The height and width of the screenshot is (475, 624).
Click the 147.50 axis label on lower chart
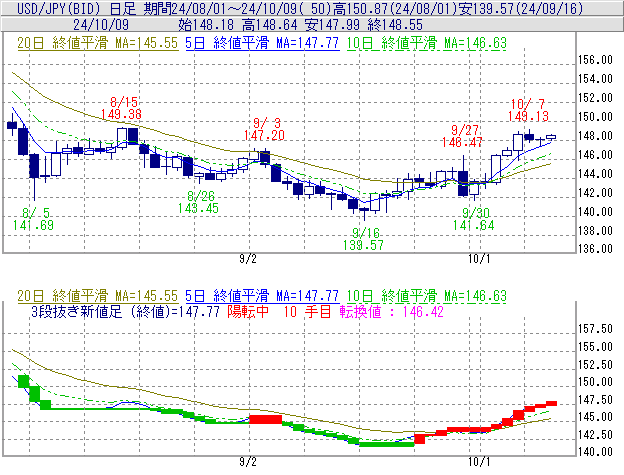pyautogui.click(x=595, y=400)
